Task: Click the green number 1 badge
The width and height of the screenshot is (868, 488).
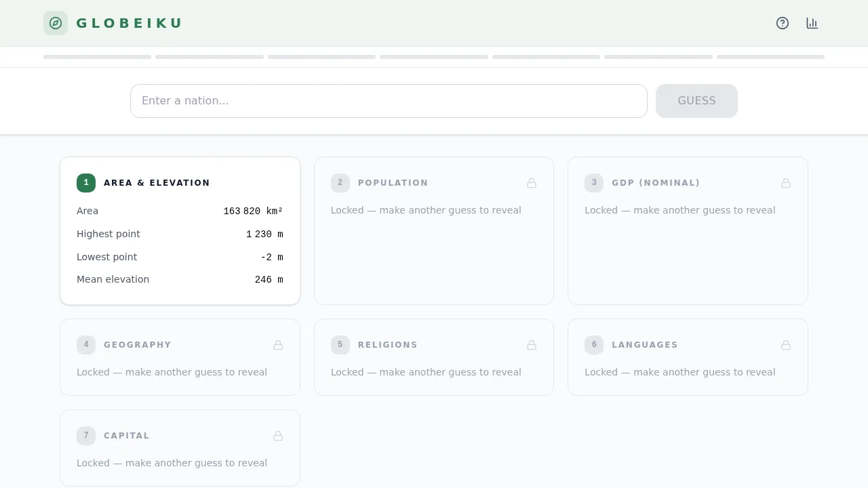Action: click(86, 183)
